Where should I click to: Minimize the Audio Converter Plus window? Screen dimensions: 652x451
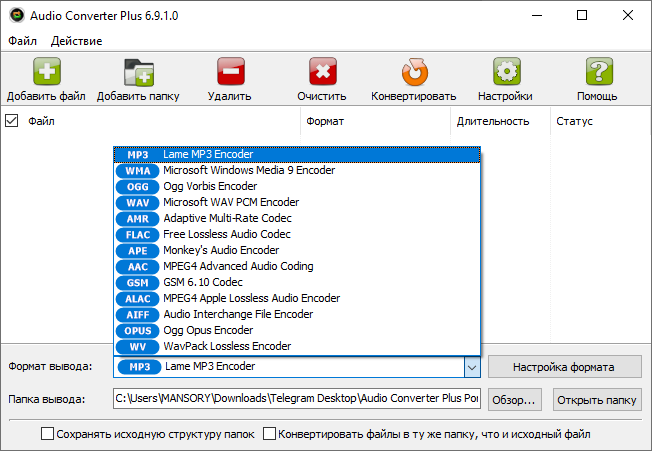tap(537, 15)
